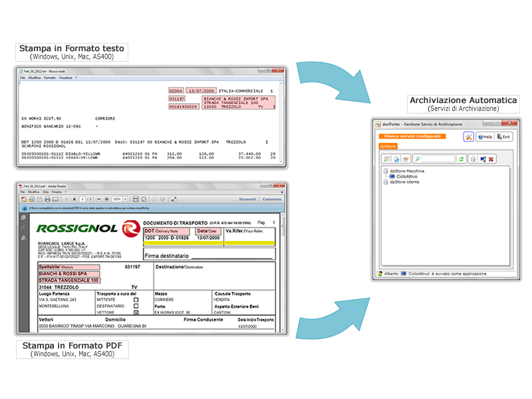Click the Create PDF icon in Adobe Reader
532x399 pixels.
pos(24,199)
